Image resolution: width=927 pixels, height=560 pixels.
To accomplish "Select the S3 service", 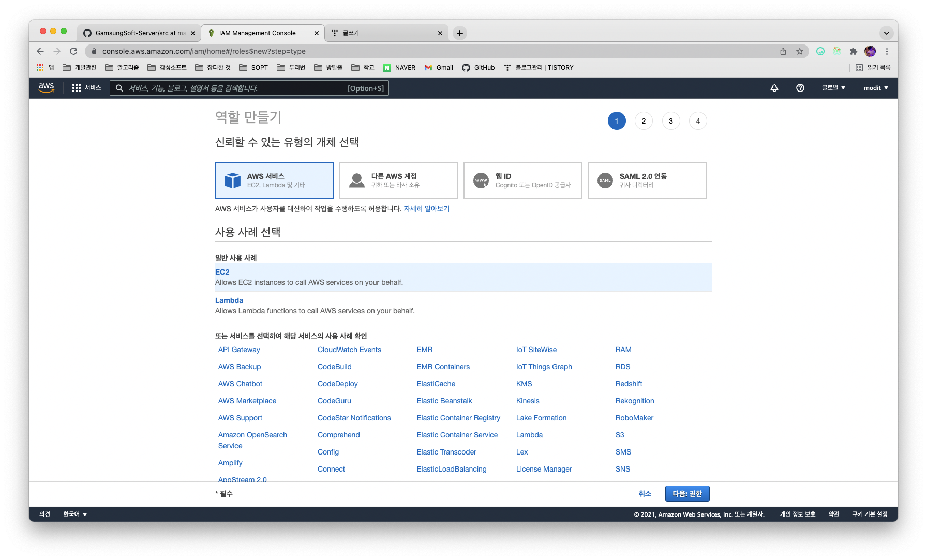I will tap(620, 435).
